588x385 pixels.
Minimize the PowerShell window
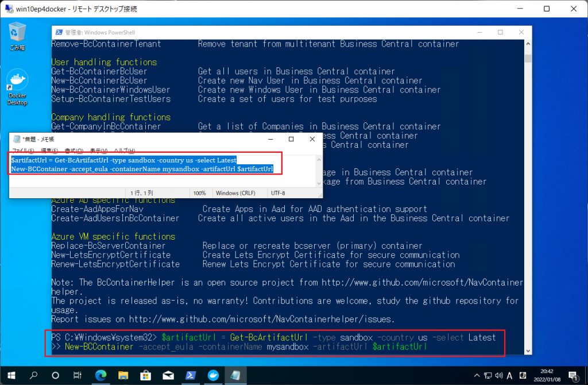479,32
